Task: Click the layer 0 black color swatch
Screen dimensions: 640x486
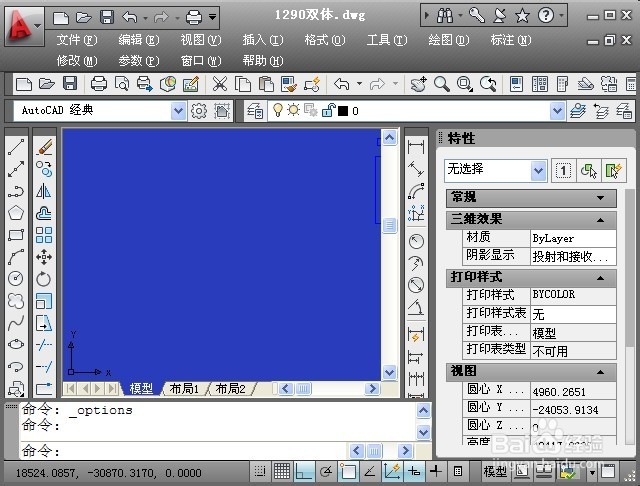Action: click(x=343, y=111)
